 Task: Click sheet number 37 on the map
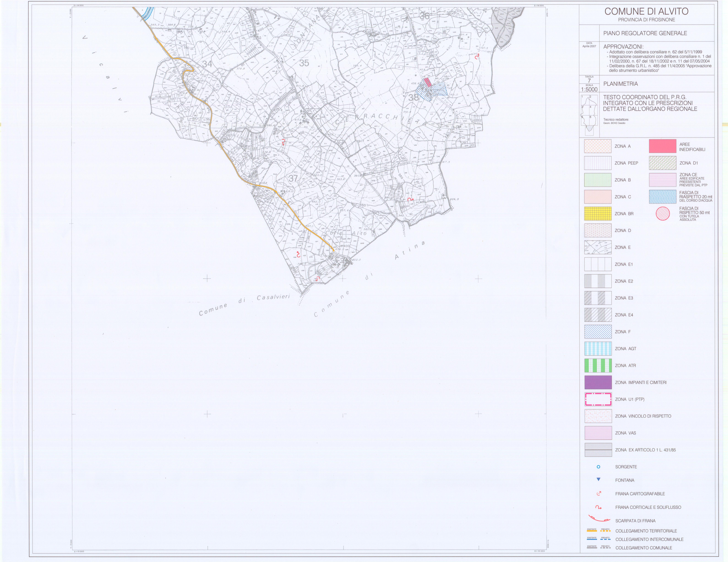pyautogui.click(x=293, y=178)
